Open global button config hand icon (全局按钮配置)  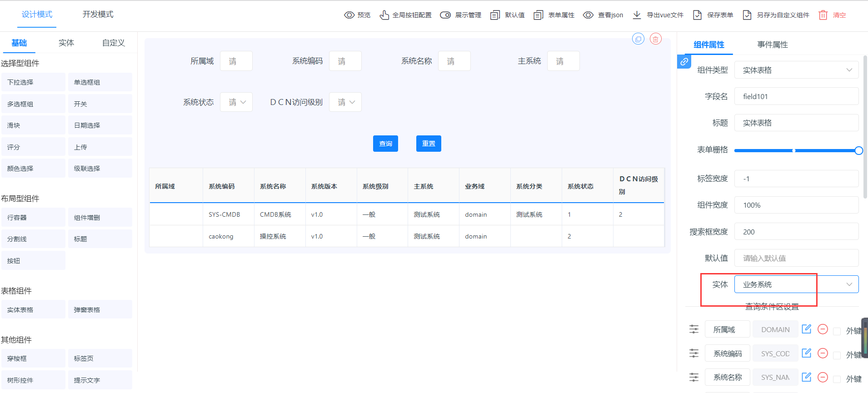click(x=384, y=15)
